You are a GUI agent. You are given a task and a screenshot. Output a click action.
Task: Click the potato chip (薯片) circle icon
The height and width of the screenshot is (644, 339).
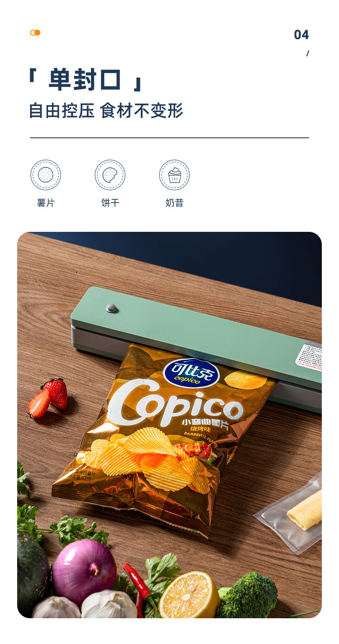pyautogui.click(x=45, y=175)
